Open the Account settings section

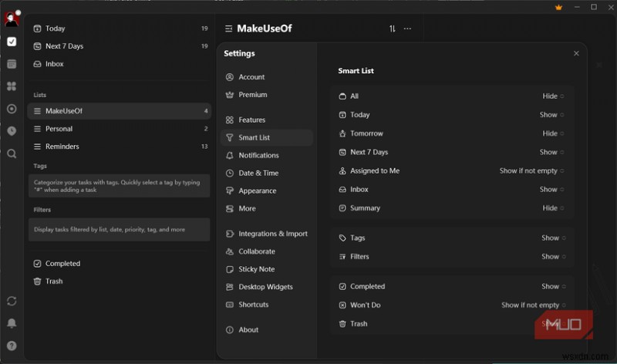pos(267,77)
